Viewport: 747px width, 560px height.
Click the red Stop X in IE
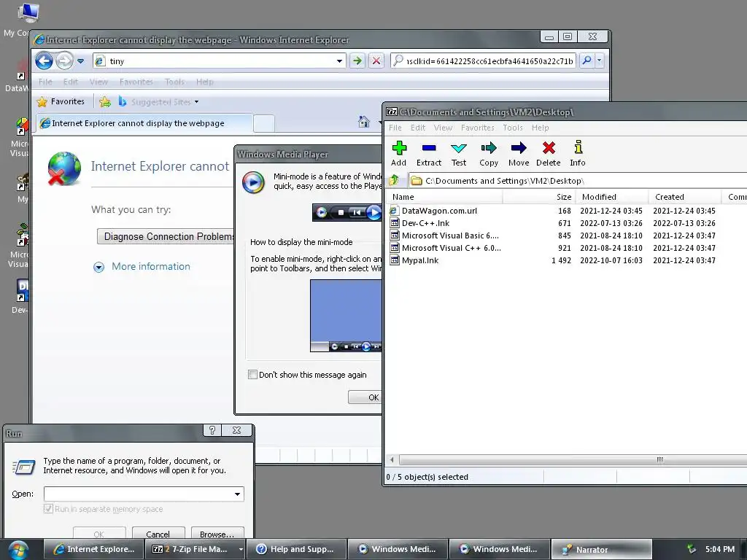coord(376,61)
